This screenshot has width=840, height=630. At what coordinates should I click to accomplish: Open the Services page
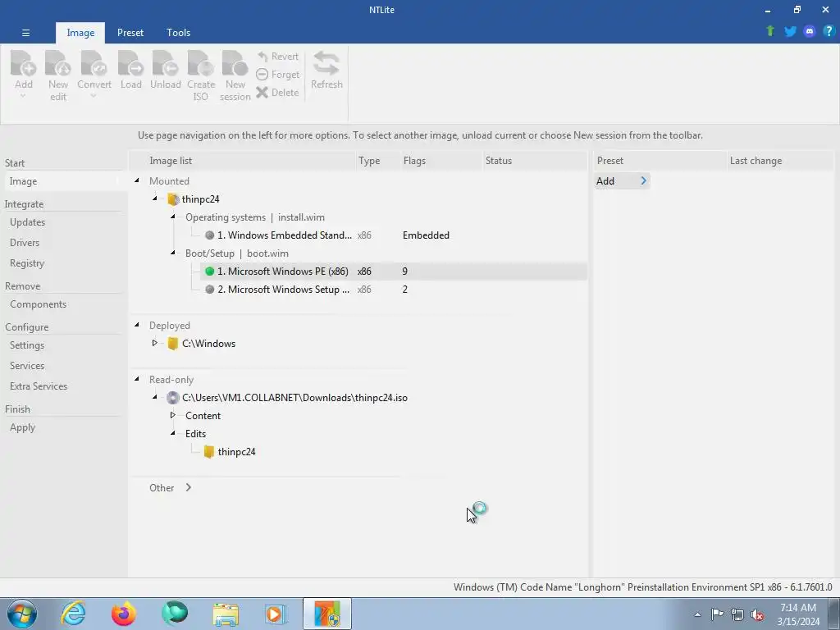coord(27,365)
